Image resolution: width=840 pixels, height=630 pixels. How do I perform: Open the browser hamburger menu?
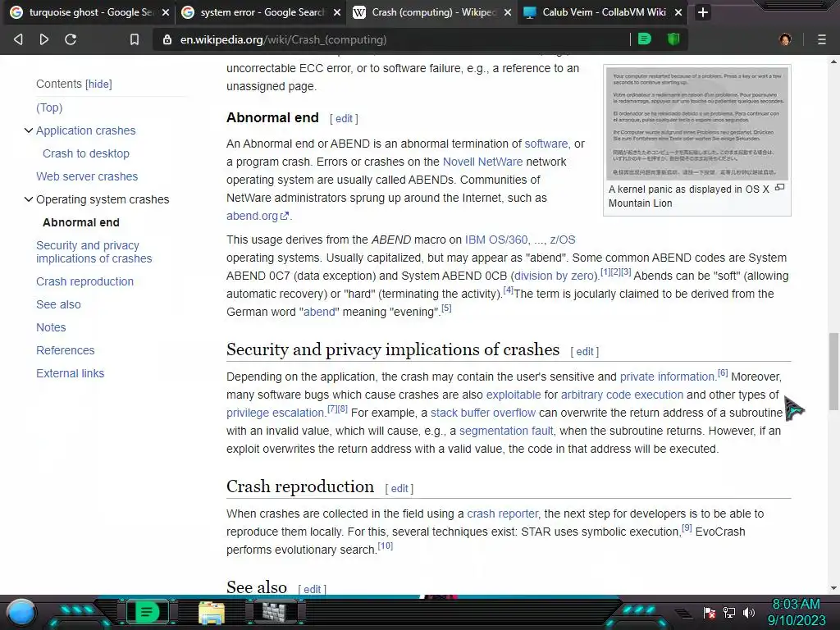[x=821, y=39]
